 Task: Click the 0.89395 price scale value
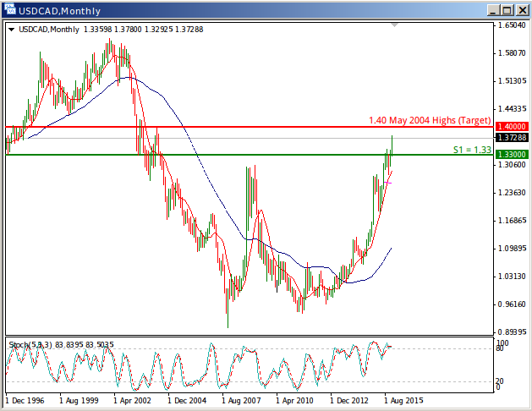click(x=512, y=332)
